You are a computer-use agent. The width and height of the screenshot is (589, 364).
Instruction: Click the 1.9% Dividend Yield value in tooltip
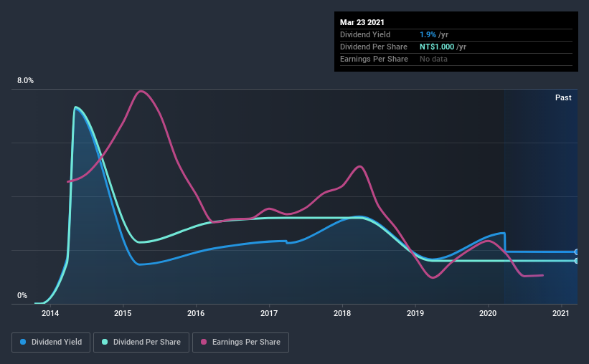(x=428, y=34)
